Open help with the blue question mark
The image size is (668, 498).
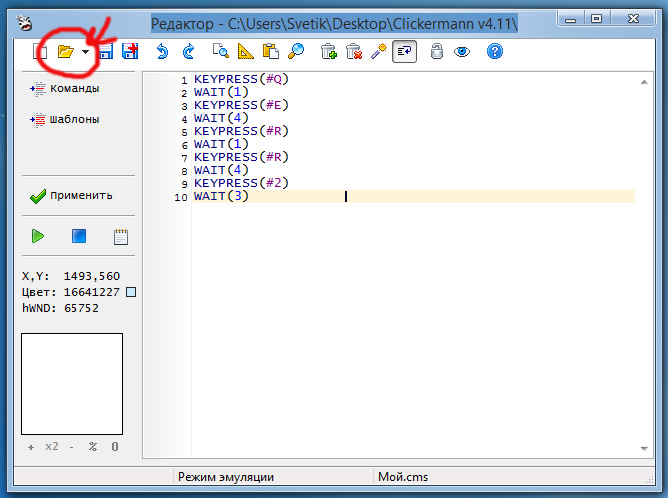click(x=495, y=52)
